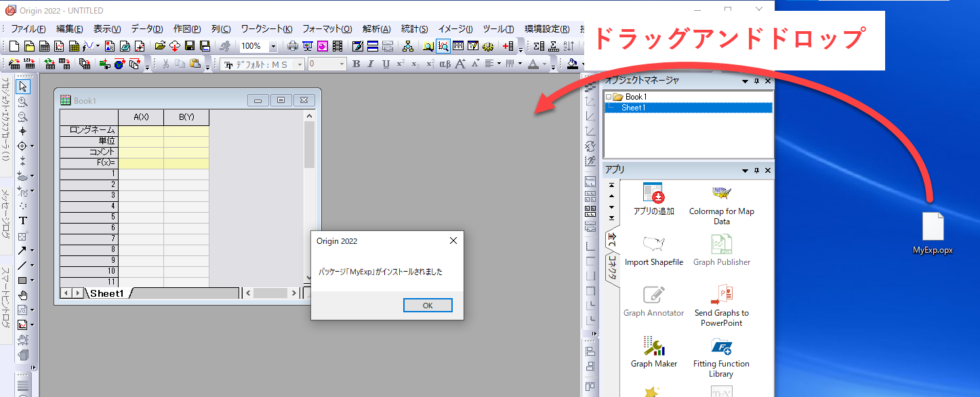Select column header A(X)

tap(141, 117)
